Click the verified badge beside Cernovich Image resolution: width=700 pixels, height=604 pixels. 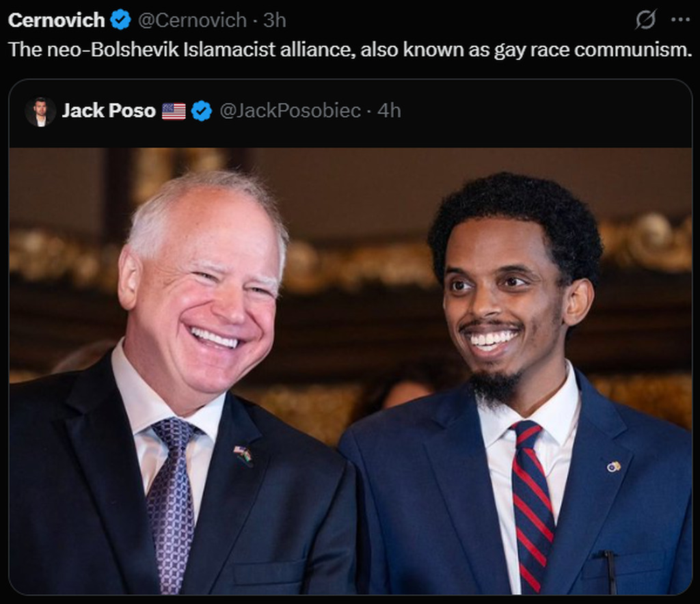[120, 20]
